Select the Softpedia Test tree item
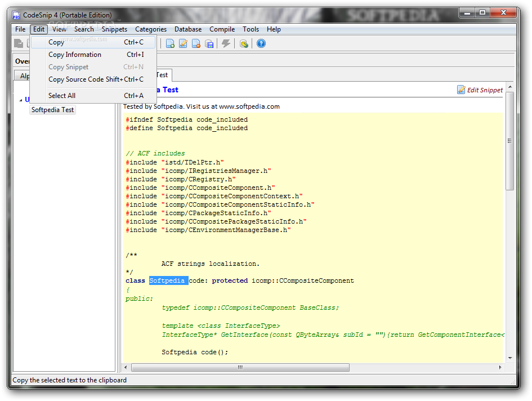 pyautogui.click(x=52, y=110)
